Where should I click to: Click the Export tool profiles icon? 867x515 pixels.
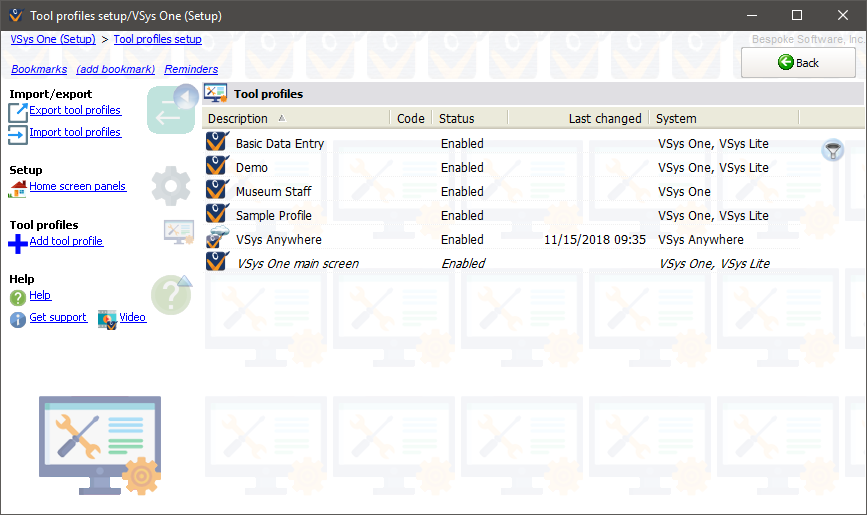[x=18, y=111]
